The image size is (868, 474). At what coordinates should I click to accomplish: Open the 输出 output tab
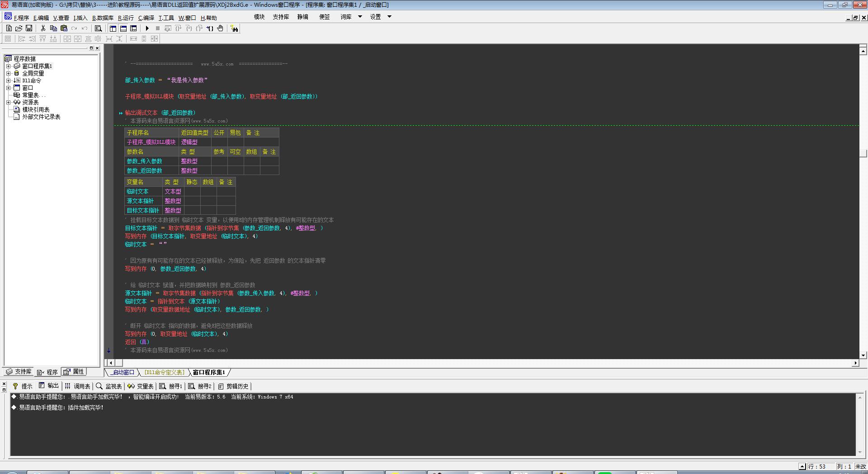click(49, 386)
